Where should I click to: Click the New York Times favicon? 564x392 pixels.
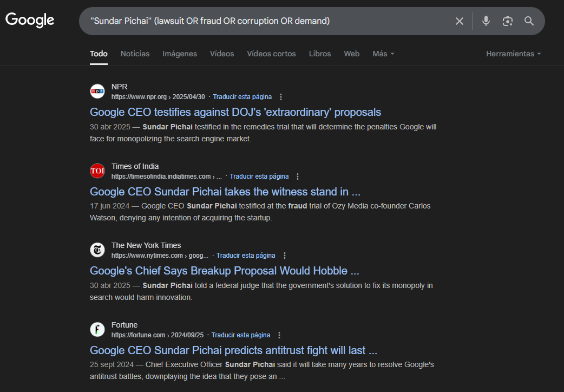[97, 250]
